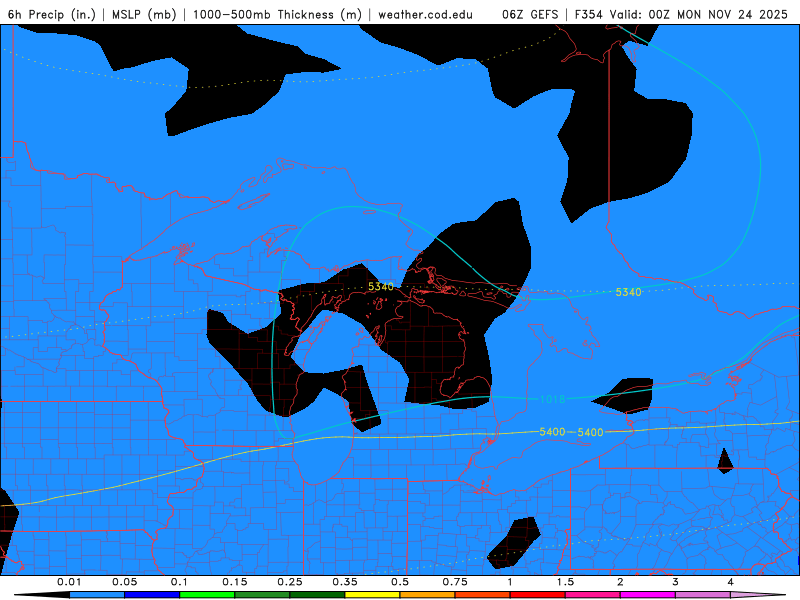Click the '0.75' legend value
This screenshot has height=600, width=800.
click(455, 582)
